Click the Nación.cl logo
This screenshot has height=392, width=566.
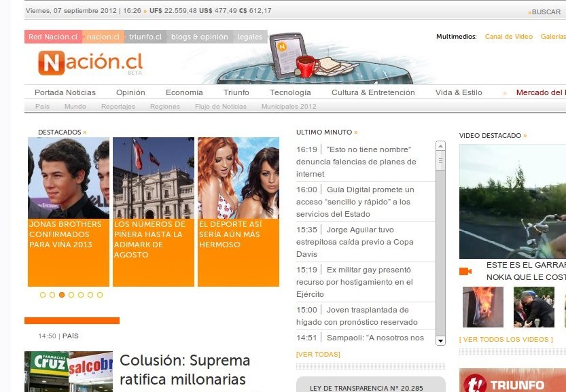90,63
